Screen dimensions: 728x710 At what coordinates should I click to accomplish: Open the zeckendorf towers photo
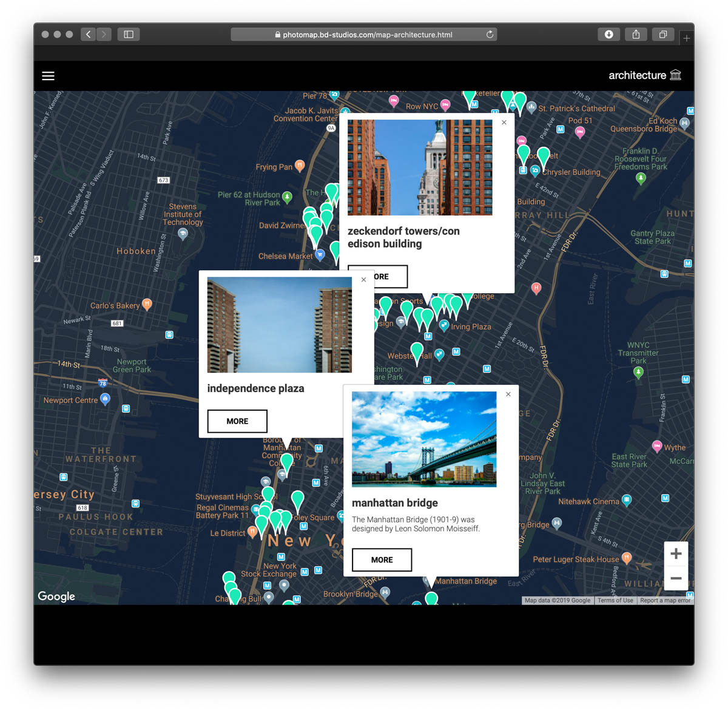coord(420,167)
